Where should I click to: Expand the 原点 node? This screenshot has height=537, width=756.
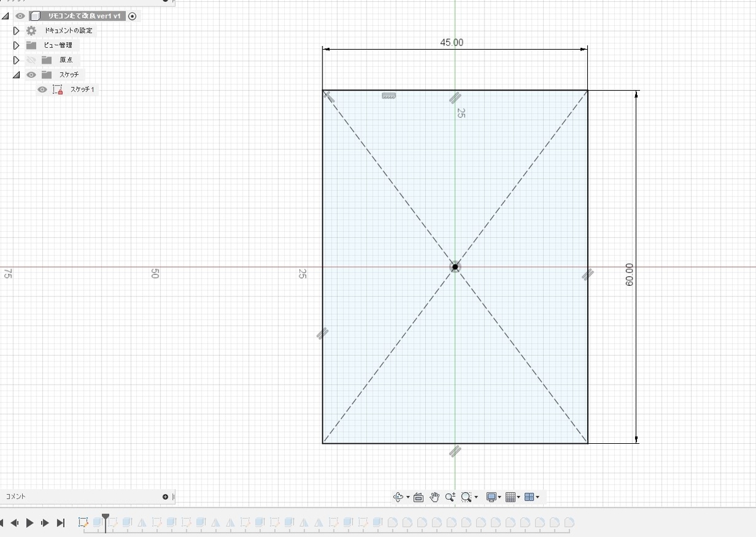point(16,60)
